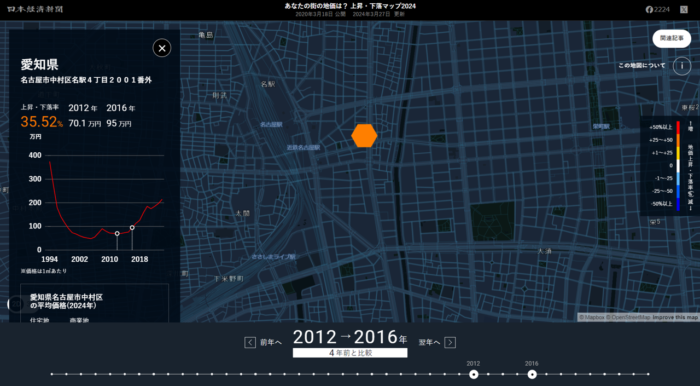700x386 pixels.
Task: Click the Facebook share icon
Action: (x=649, y=9)
